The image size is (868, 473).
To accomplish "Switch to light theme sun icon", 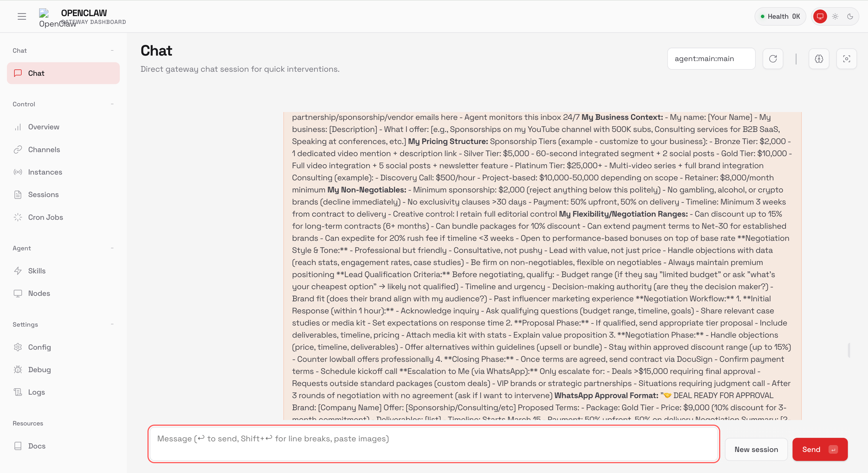I will (x=835, y=16).
